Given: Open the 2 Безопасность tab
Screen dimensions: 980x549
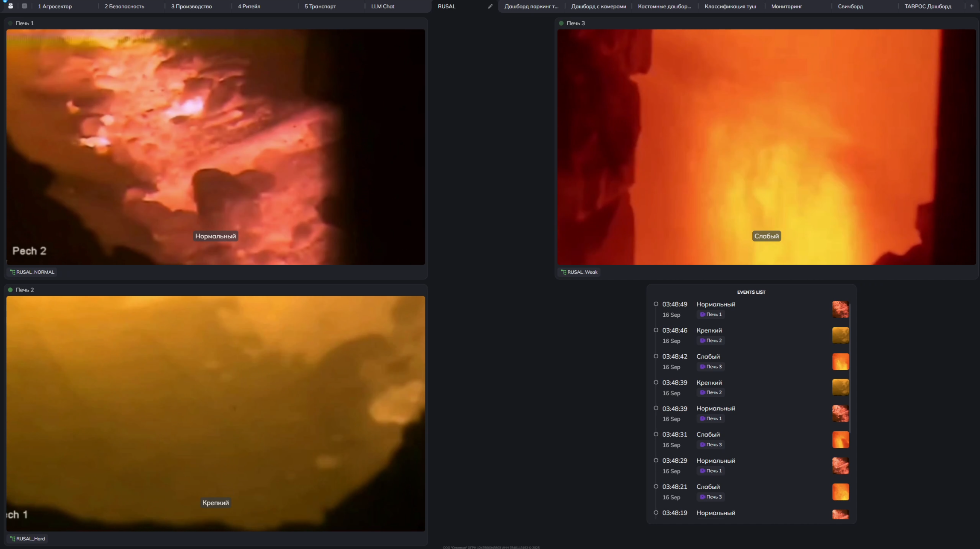Looking at the screenshot, I should (x=124, y=6).
